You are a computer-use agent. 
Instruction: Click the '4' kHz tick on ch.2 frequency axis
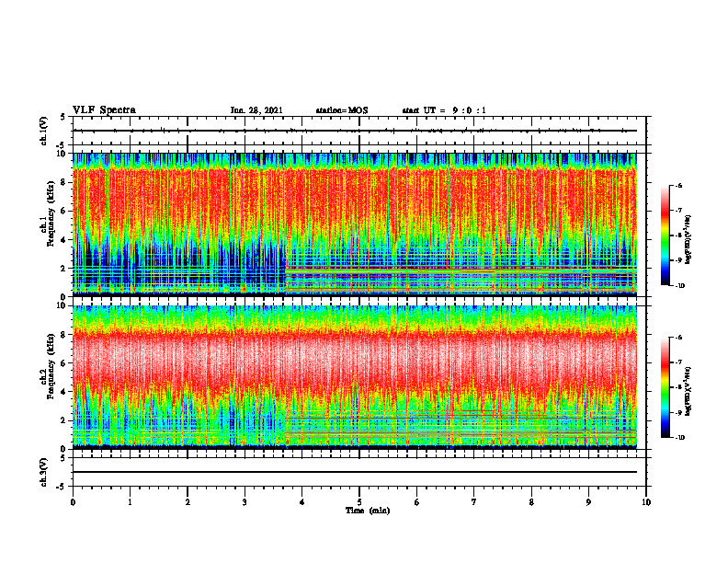tap(64, 392)
